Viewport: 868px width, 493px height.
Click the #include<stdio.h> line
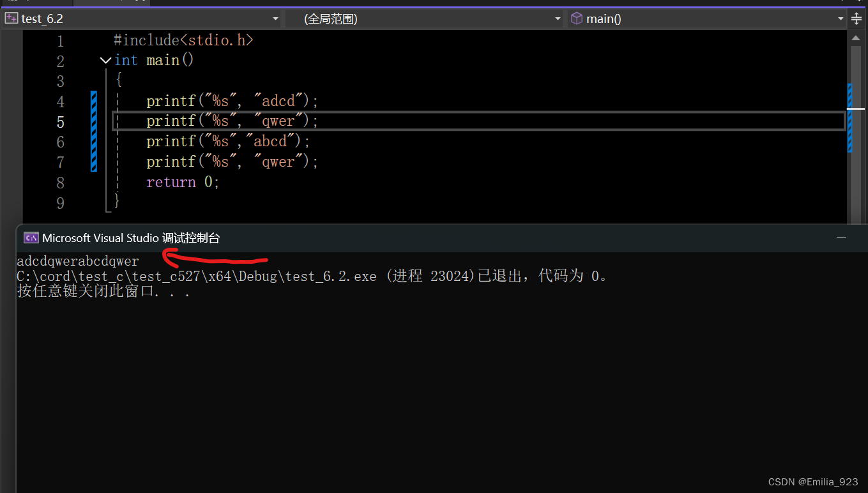pyautogui.click(x=183, y=40)
